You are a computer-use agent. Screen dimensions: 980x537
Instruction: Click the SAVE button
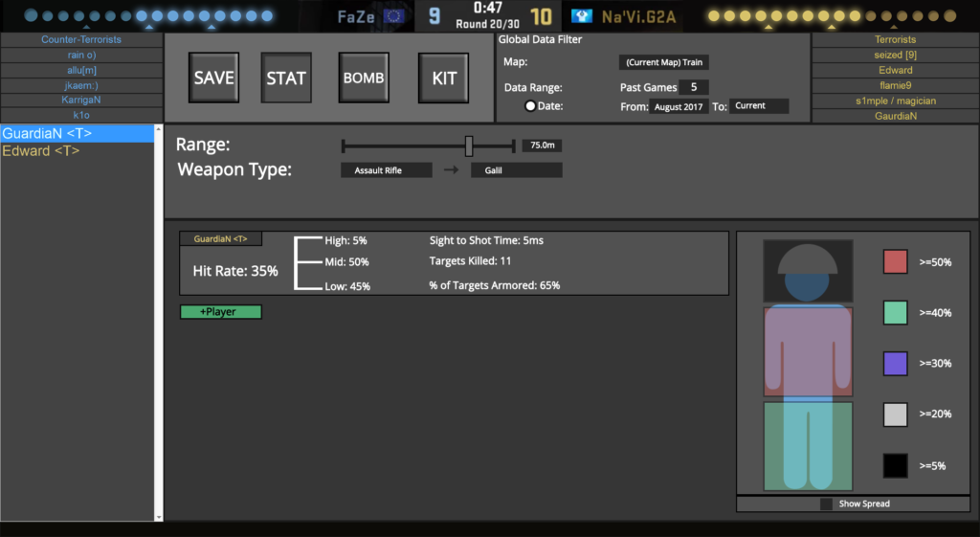[213, 78]
